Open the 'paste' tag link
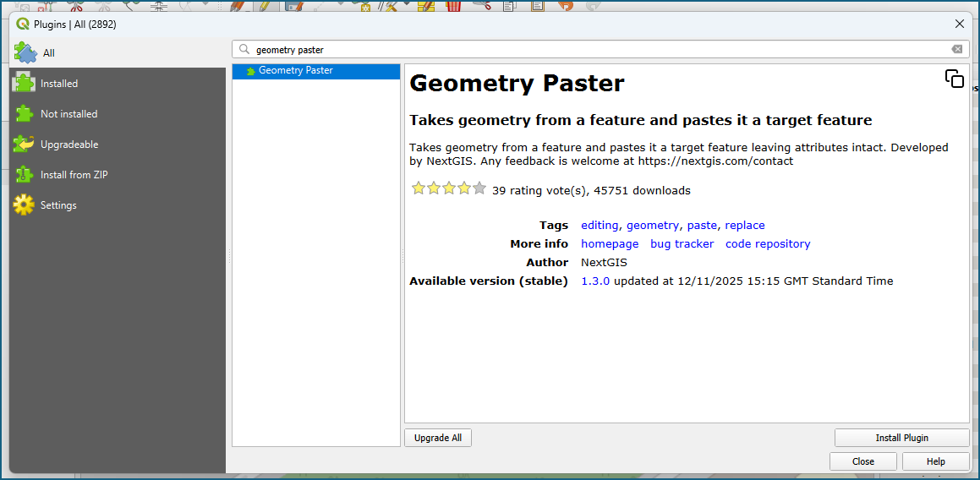 (702, 225)
